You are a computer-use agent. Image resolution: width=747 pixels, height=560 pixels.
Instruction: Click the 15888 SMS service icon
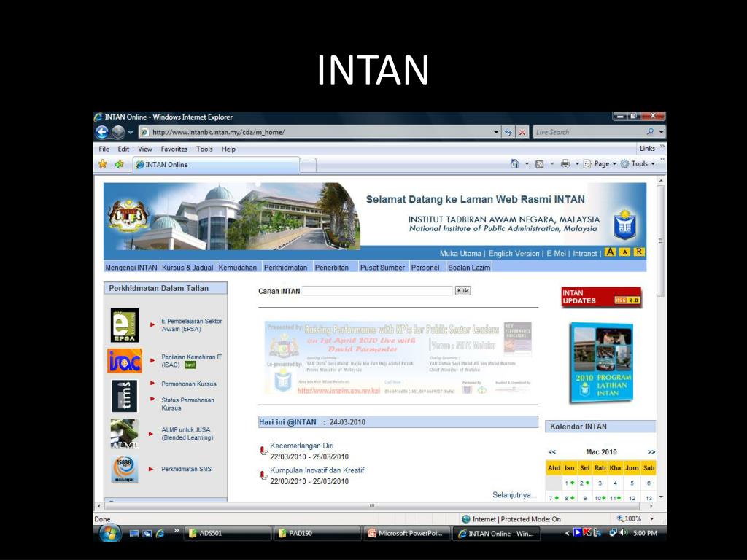pos(124,470)
